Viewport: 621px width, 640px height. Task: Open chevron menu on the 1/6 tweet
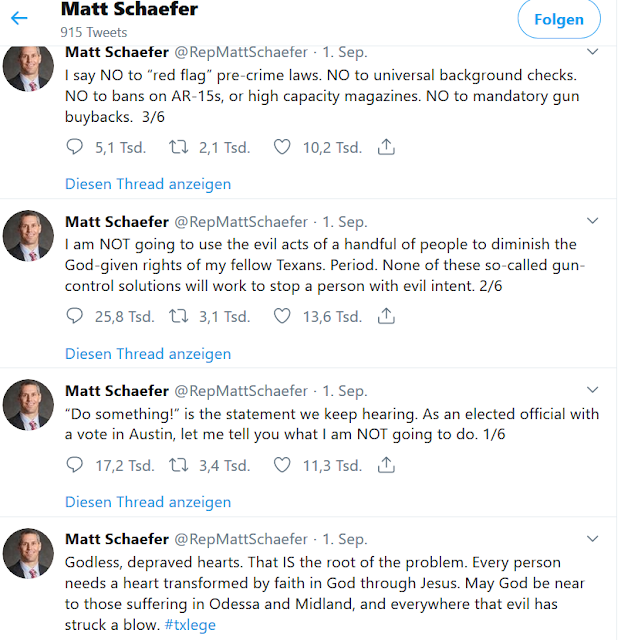[x=592, y=391]
